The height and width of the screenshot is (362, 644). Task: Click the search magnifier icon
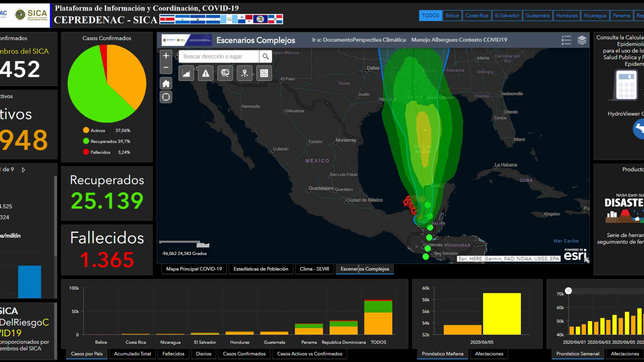click(x=265, y=57)
